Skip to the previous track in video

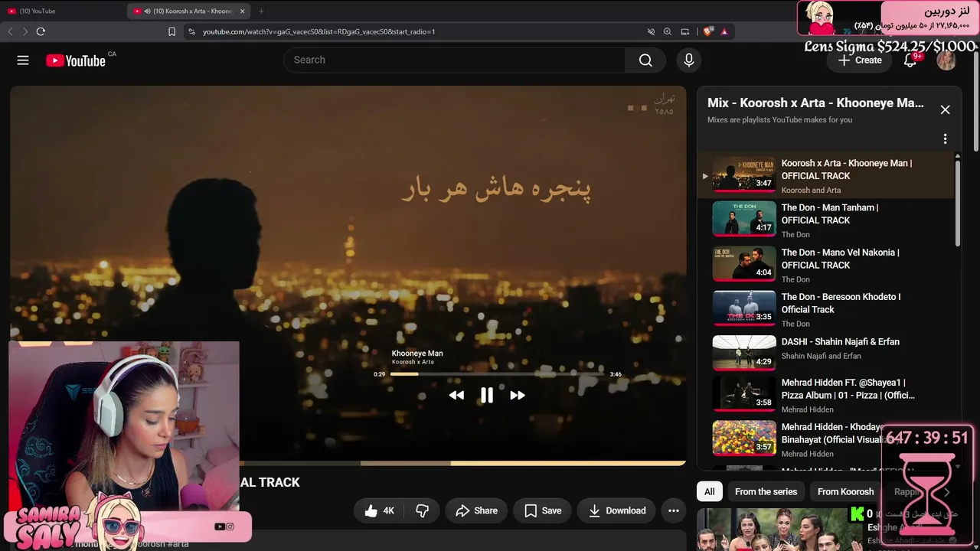pyautogui.click(x=456, y=395)
